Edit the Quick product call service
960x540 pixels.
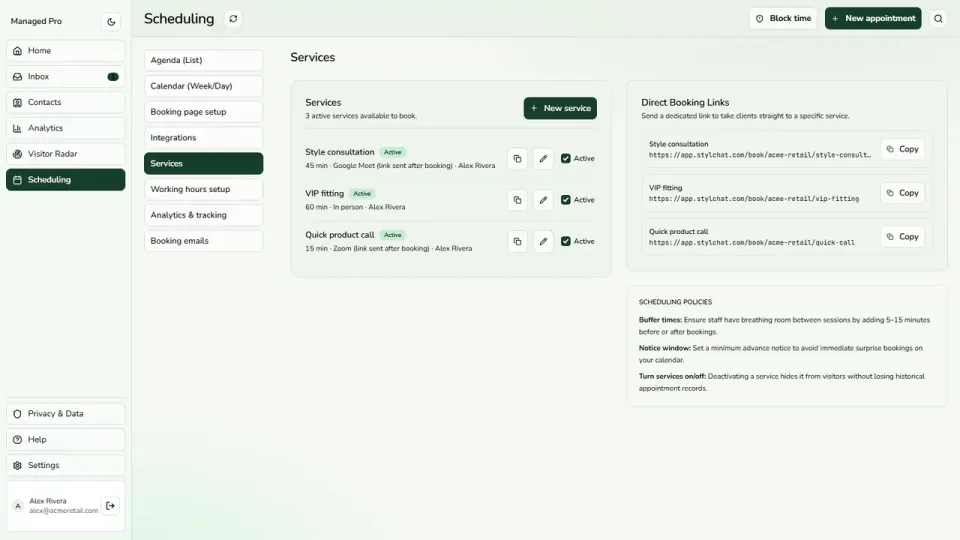[x=543, y=241]
